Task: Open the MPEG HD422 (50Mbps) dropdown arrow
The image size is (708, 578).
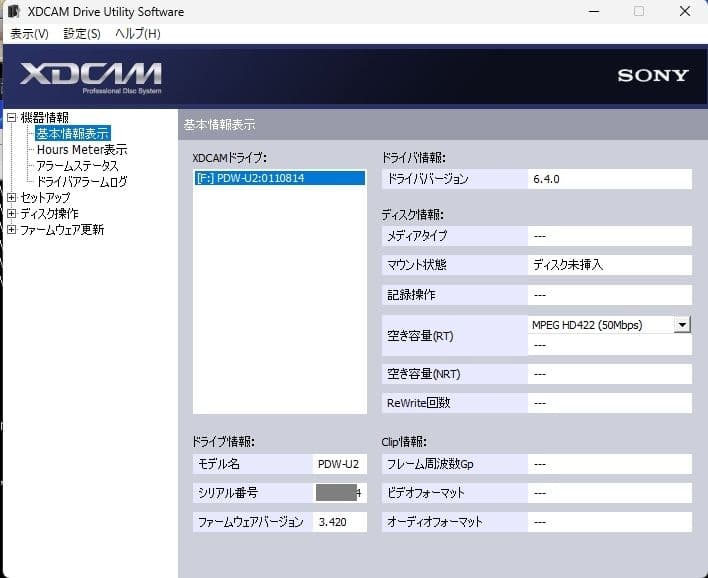Action: pos(682,325)
